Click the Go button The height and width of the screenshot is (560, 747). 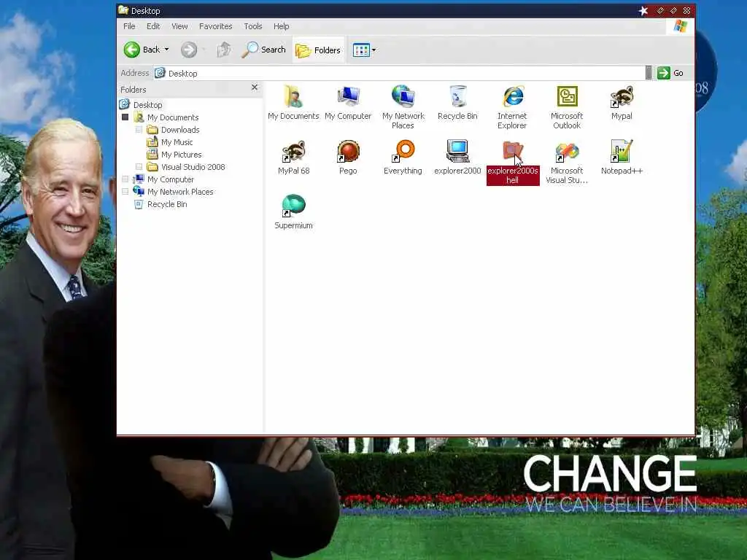tap(671, 73)
